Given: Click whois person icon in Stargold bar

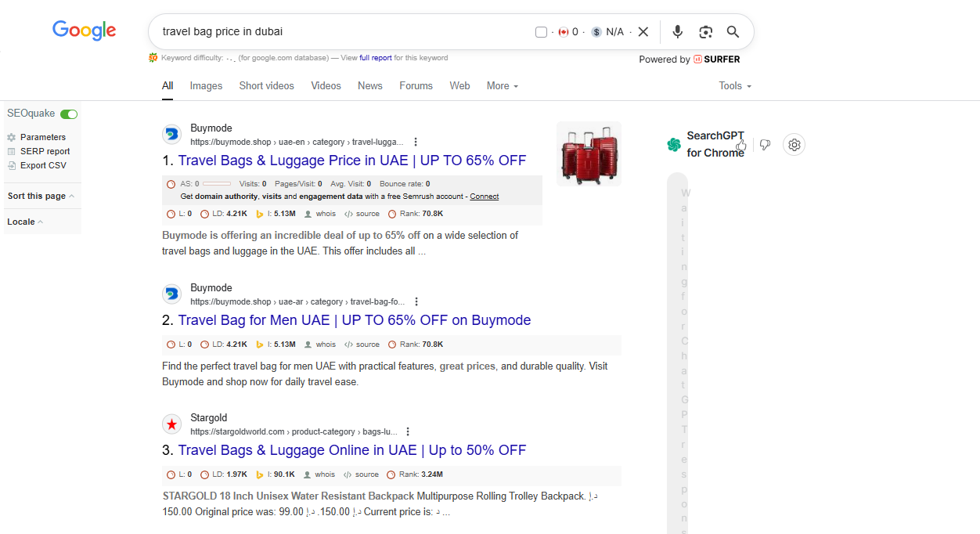Looking at the screenshot, I should click(308, 474).
